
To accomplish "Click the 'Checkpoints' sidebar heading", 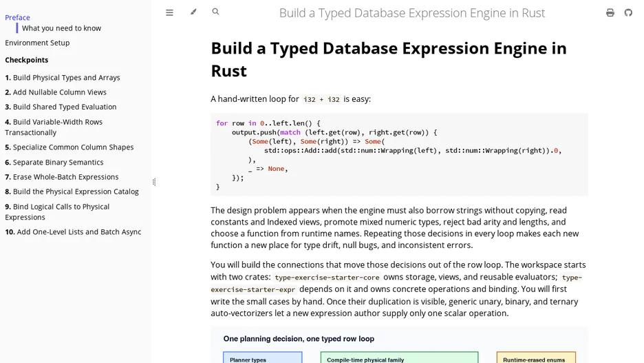I will [27, 60].
